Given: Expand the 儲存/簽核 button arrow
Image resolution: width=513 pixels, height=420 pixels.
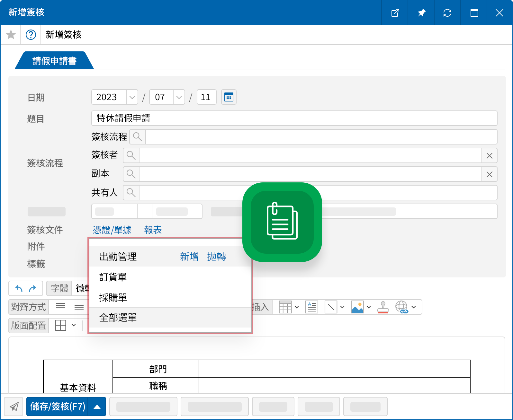Looking at the screenshot, I should [97, 407].
